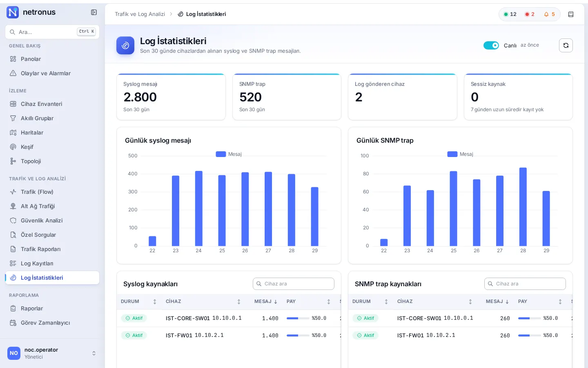Image resolution: width=588 pixels, height=368 pixels.
Task: Click the day 28 bar in SNMP chart
Action: coord(523,207)
